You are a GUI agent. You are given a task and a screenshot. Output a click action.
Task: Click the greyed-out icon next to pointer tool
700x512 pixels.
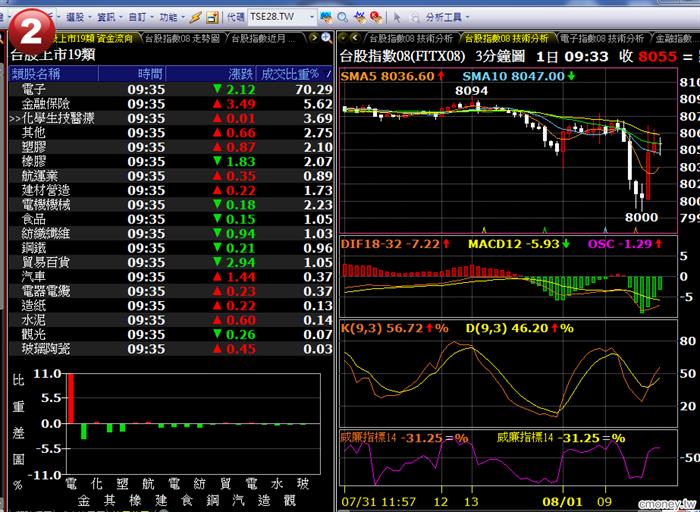[x=414, y=17]
